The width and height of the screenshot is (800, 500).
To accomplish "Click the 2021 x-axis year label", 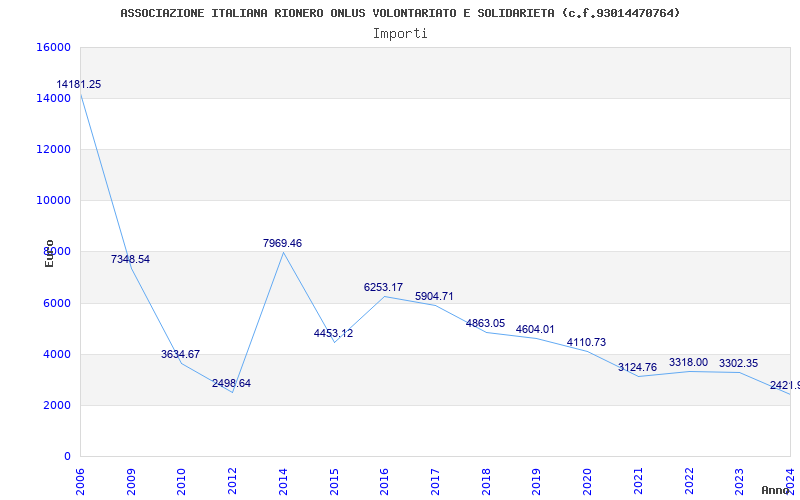I will pyautogui.click(x=638, y=482).
